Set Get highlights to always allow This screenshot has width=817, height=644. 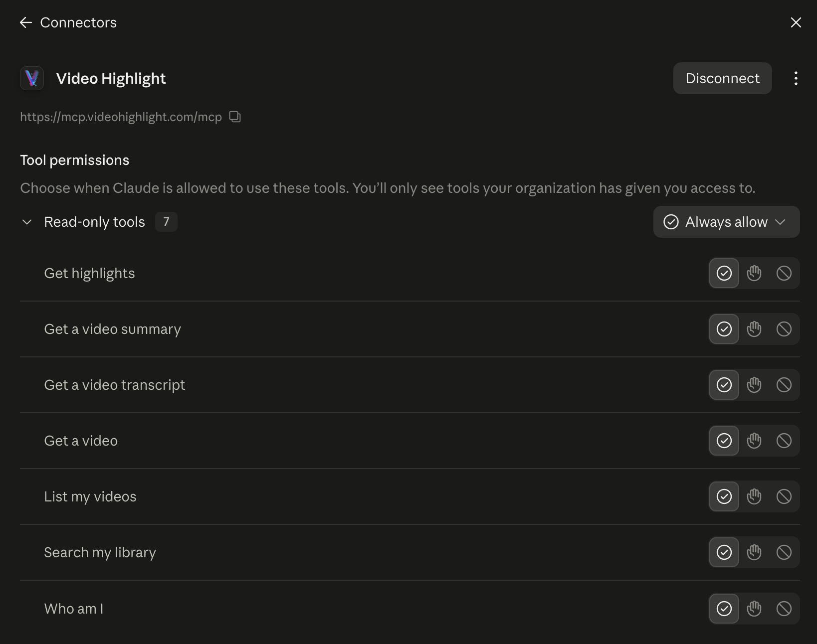(x=724, y=273)
